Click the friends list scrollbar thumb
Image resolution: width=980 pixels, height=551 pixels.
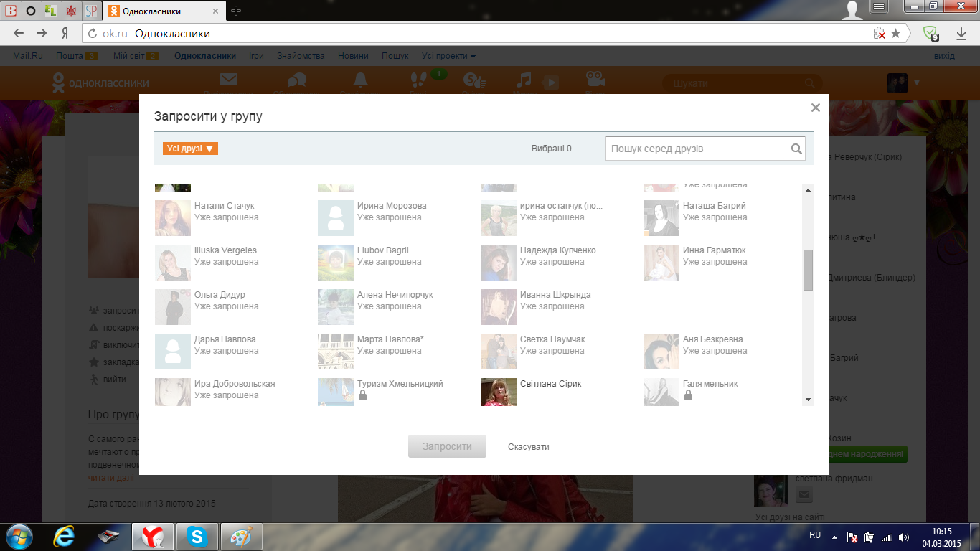pos(808,270)
